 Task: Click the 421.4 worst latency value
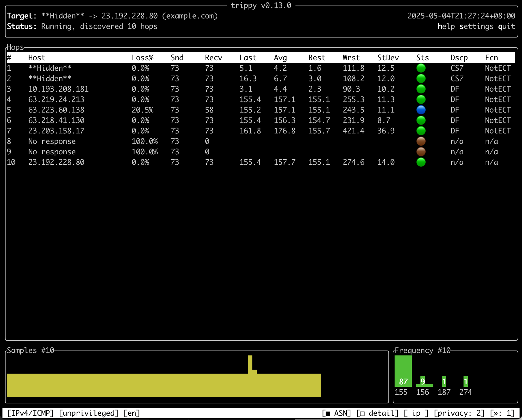354,131
